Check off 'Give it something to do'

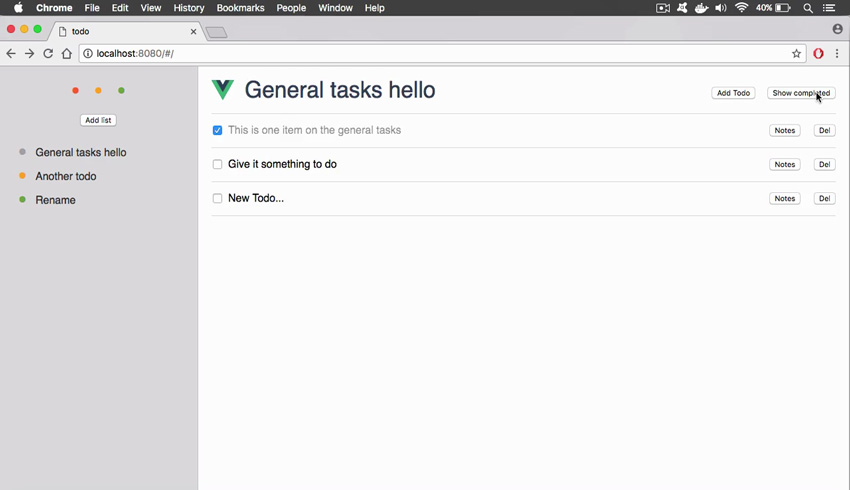click(217, 164)
